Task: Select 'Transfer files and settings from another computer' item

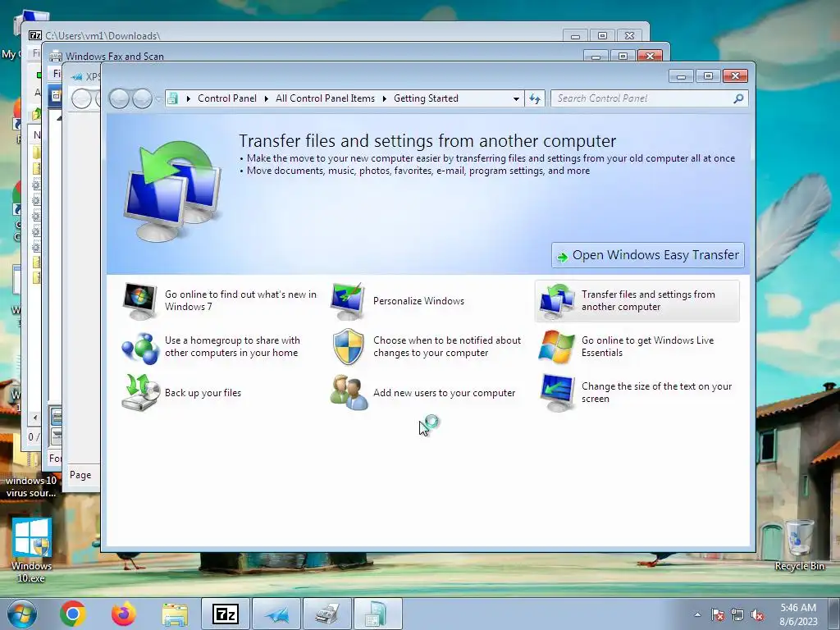Action: (637, 300)
